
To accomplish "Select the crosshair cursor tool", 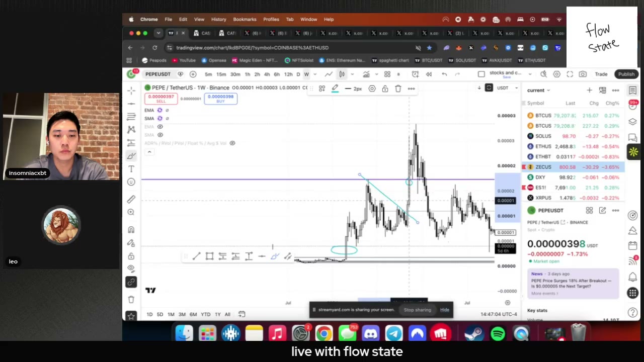I will coord(131,90).
